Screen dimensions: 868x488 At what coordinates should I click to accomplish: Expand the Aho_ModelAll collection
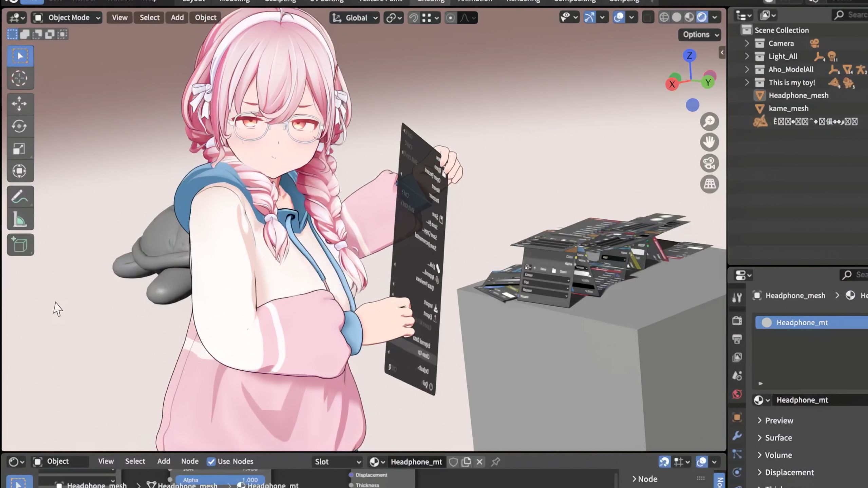747,70
